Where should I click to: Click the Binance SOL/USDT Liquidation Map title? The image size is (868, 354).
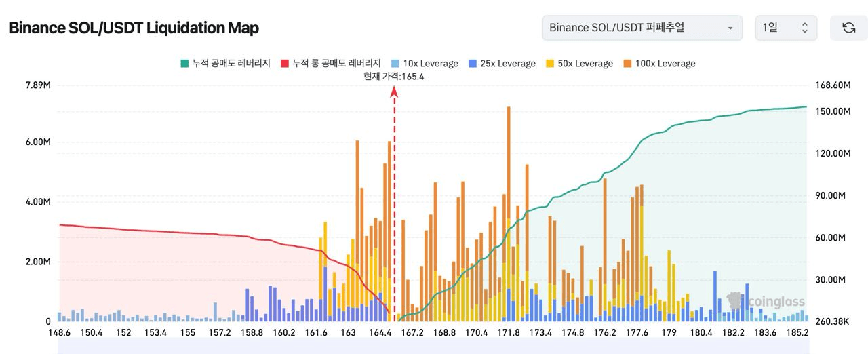[x=134, y=28]
